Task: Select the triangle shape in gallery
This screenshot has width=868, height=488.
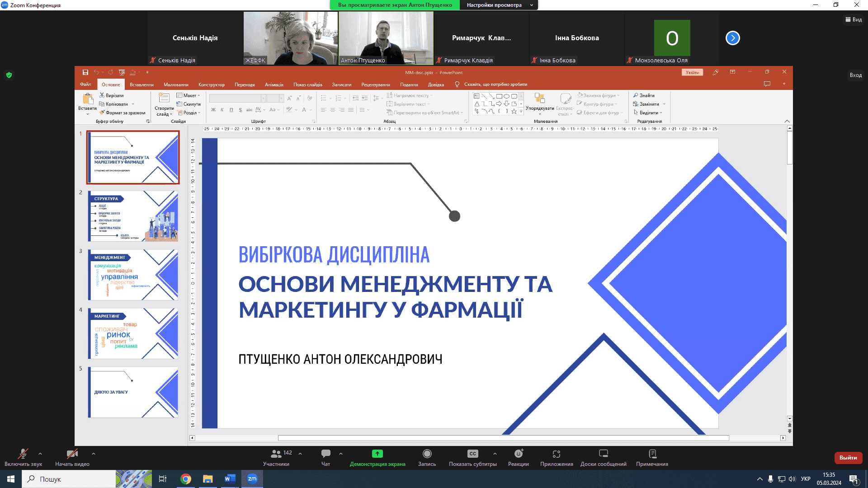Action: coord(476,104)
